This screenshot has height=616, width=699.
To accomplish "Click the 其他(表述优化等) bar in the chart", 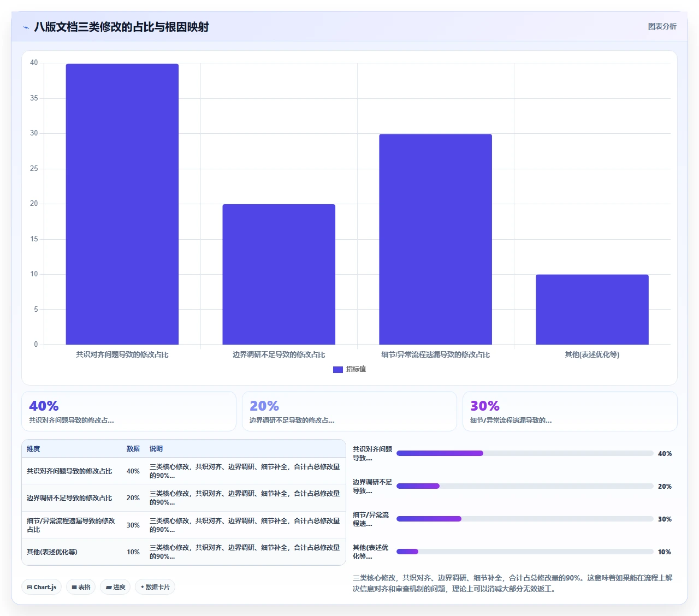I will [592, 310].
